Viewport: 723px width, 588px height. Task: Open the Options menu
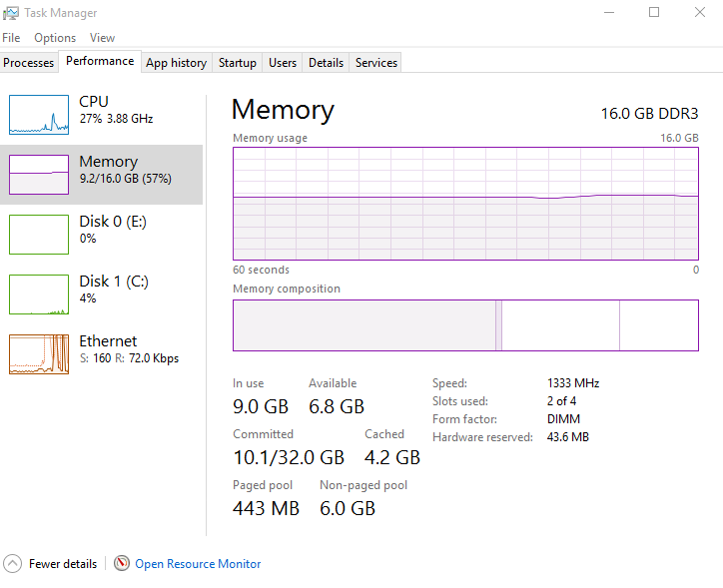point(55,38)
